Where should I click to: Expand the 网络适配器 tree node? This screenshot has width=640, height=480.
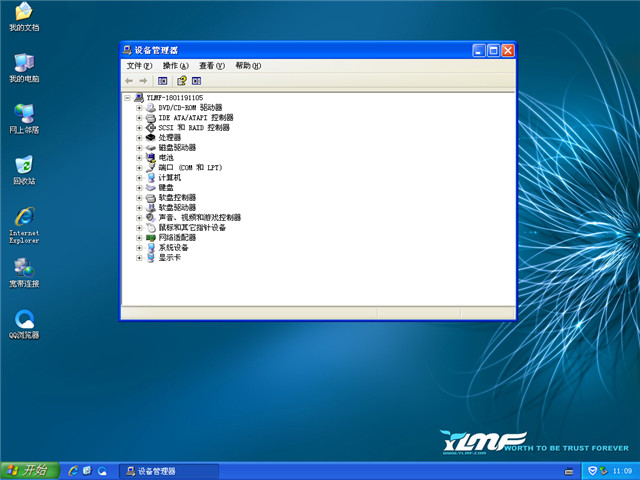pyautogui.click(x=139, y=238)
